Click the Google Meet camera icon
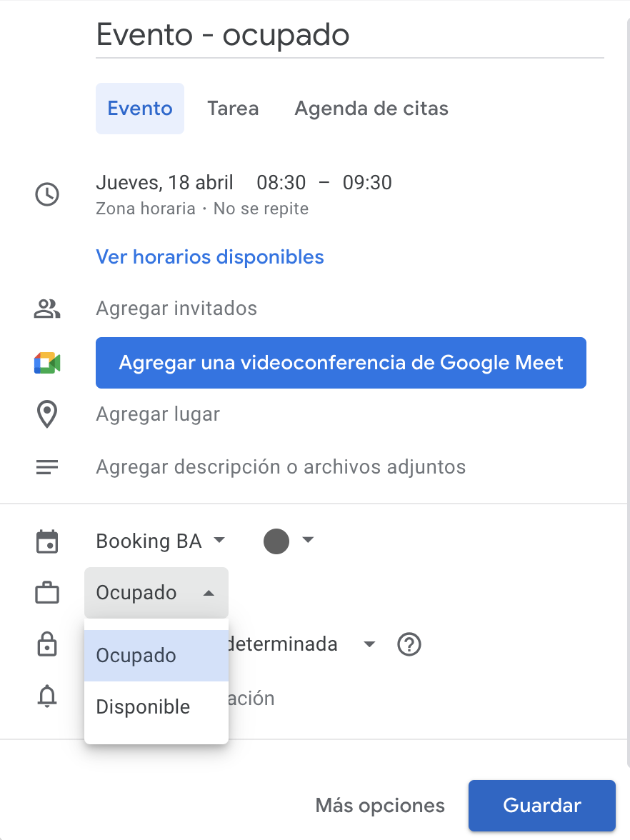The image size is (630, 840). pyautogui.click(x=47, y=363)
